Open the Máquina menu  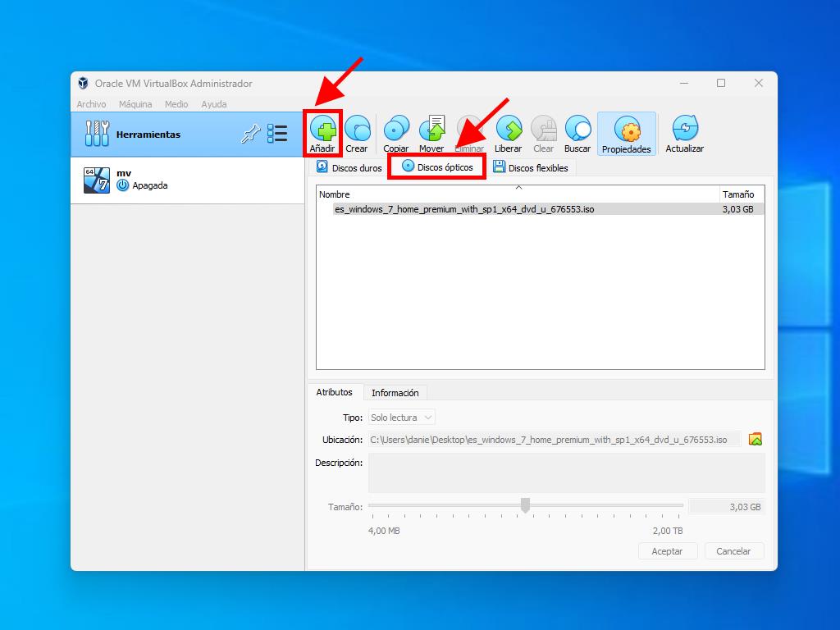pos(135,104)
